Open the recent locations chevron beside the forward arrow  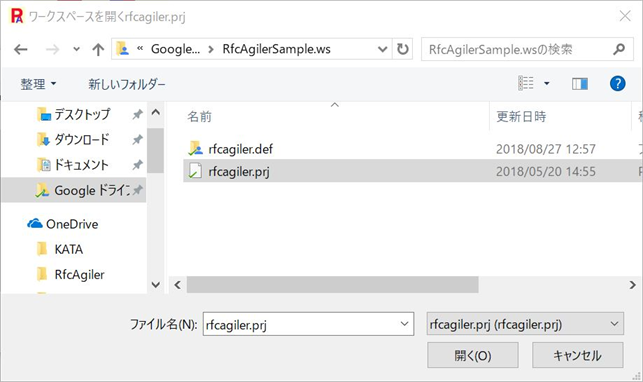(x=76, y=50)
